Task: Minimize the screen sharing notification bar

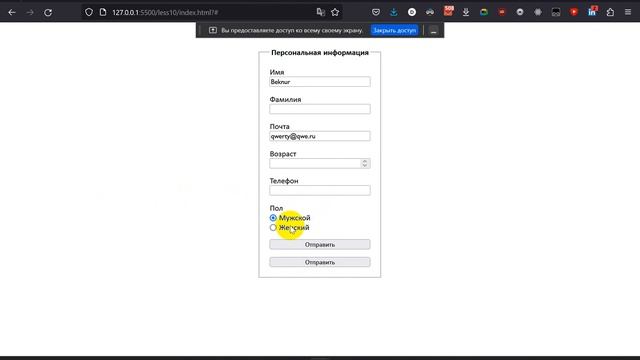Action: (x=433, y=31)
